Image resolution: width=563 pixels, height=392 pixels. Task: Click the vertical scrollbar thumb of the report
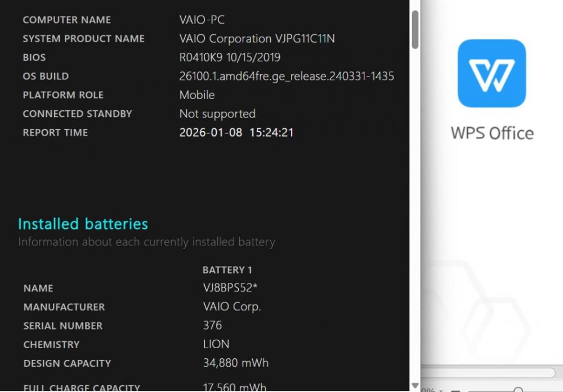(415, 29)
